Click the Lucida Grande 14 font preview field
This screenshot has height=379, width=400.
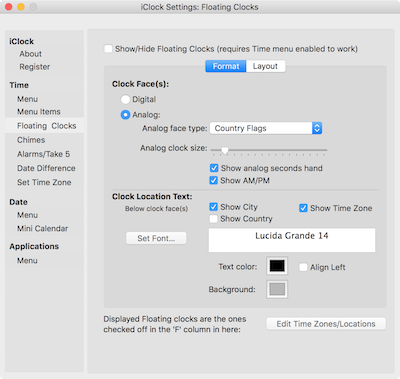292,240
